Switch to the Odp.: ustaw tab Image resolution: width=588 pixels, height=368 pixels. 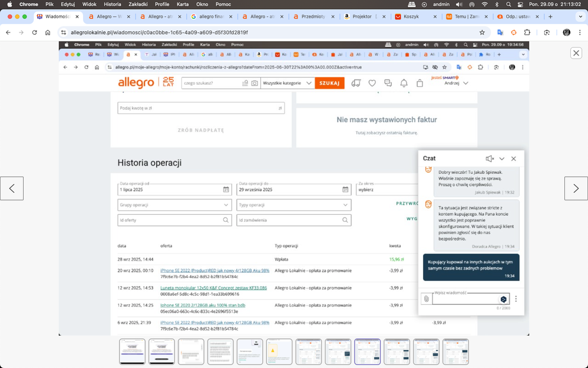coord(517,17)
